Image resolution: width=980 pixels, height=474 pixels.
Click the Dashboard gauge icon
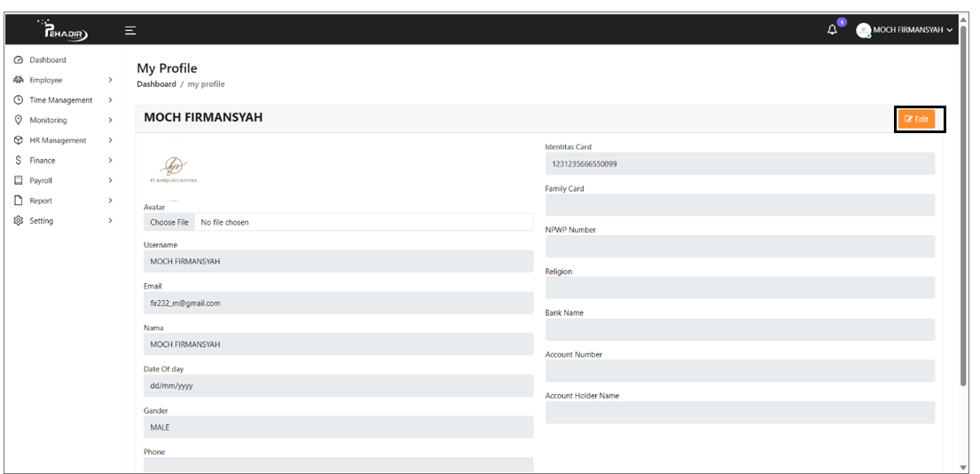(x=18, y=60)
